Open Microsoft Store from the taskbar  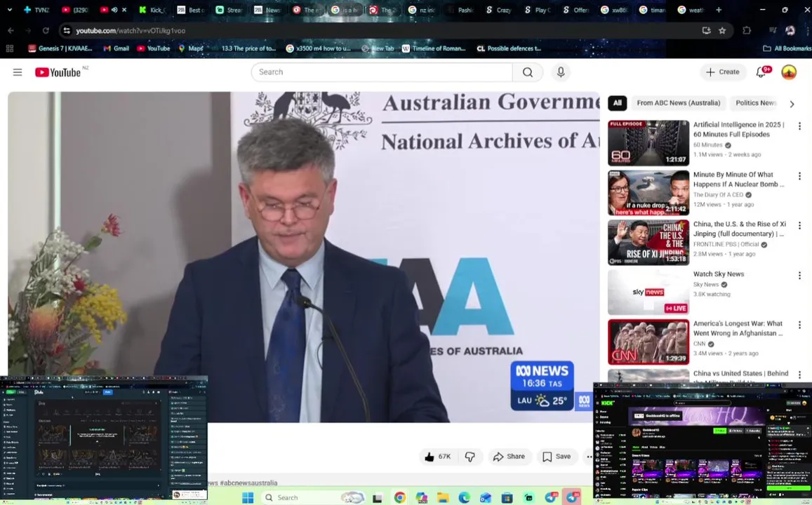tap(507, 498)
